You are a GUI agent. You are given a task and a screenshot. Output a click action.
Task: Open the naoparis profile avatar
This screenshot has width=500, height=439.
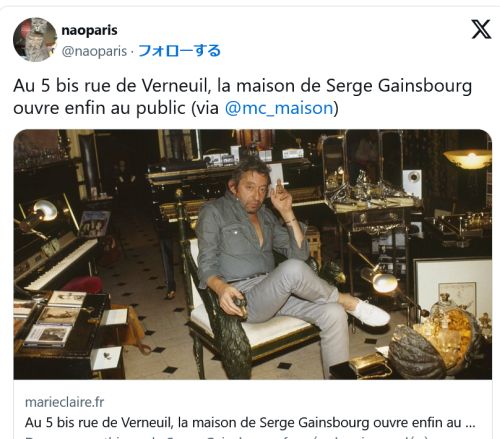(35, 40)
